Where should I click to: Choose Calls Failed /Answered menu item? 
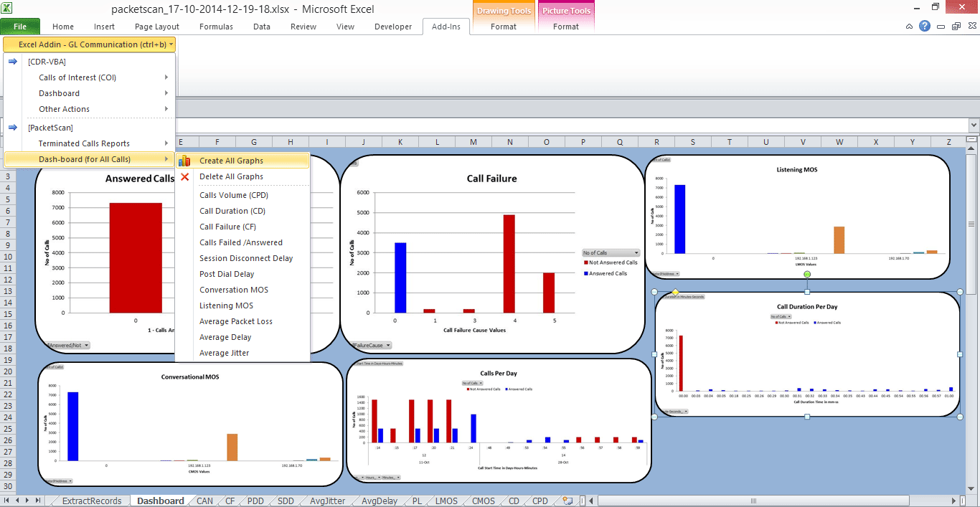[x=242, y=242]
